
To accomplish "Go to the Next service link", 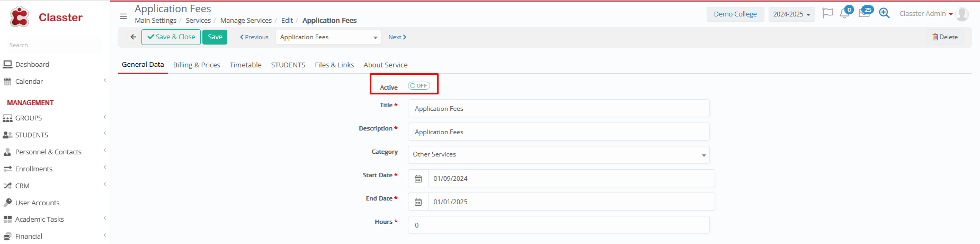I will (397, 37).
